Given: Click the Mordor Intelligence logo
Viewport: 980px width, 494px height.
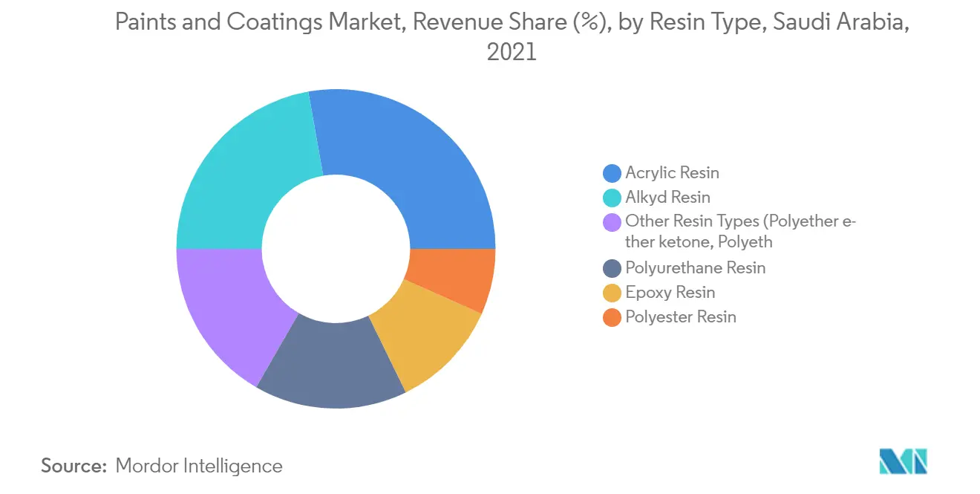Looking at the screenshot, I should click(902, 462).
